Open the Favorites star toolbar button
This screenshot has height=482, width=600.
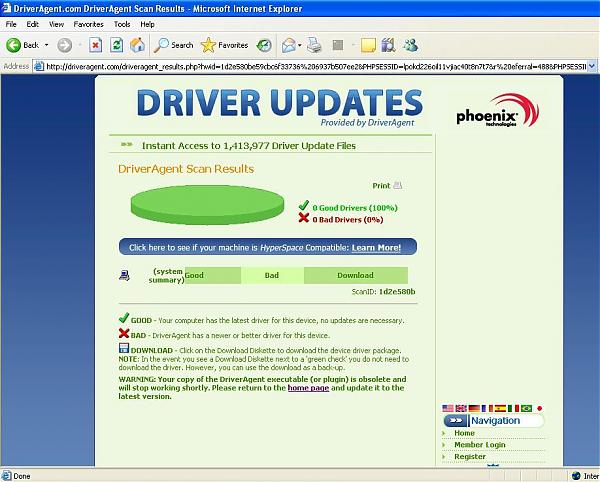(225, 45)
